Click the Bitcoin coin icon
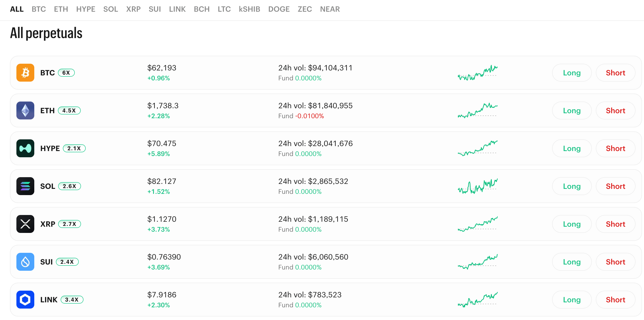Screen dimensions: 644x320 (25, 73)
